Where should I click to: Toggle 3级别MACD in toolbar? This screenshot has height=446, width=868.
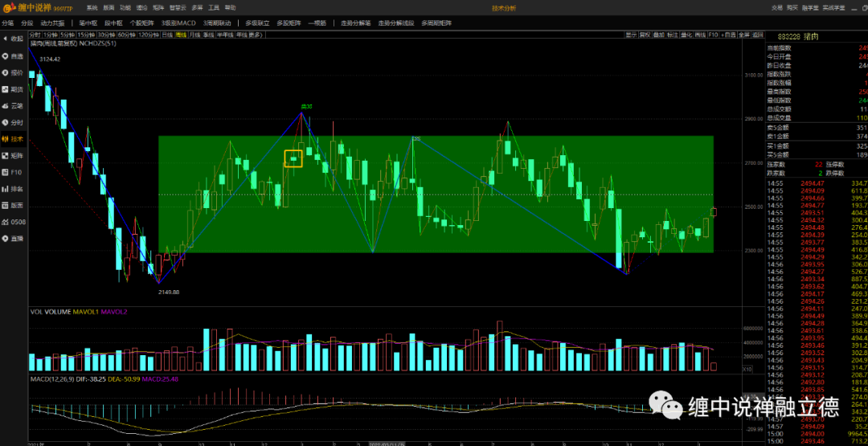click(178, 23)
